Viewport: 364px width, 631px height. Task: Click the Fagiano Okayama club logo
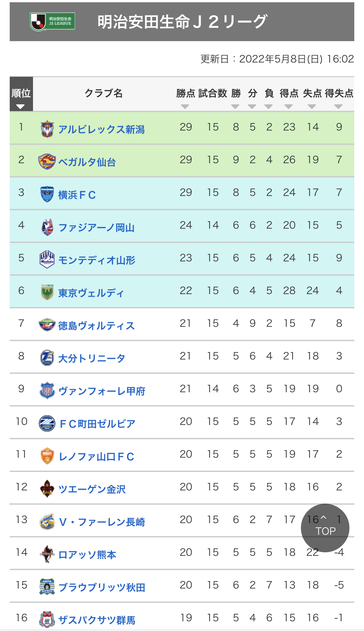[x=47, y=227]
